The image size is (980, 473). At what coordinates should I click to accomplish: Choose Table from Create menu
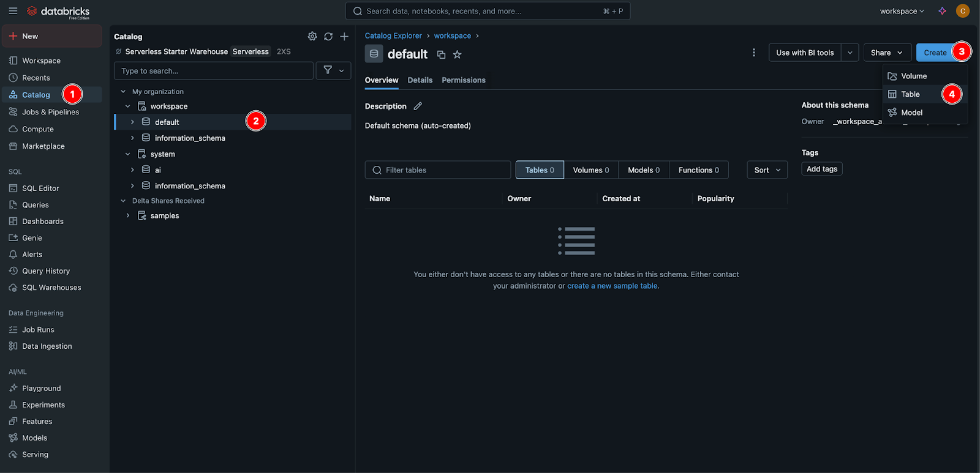(x=925, y=94)
